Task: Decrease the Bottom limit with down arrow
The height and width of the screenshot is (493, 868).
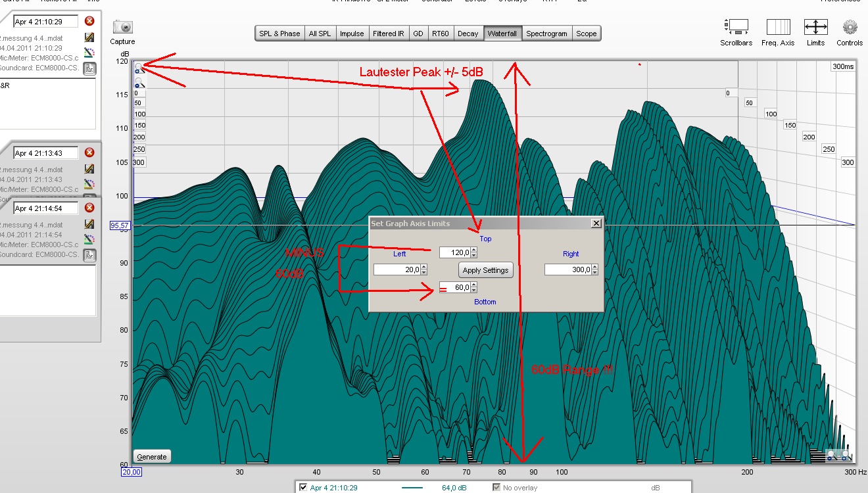Action: click(x=473, y=291)
